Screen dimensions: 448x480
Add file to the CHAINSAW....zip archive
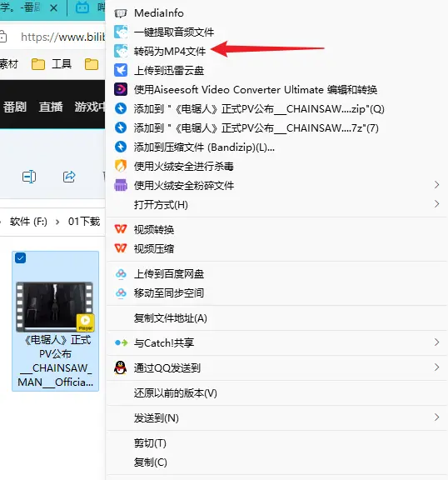(x=276, y=108)
